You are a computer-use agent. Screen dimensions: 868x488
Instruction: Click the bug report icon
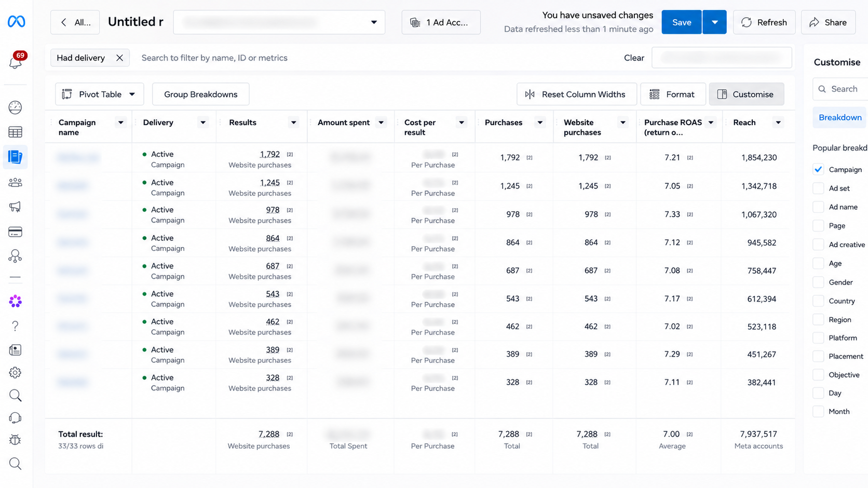tap(15, 440)
